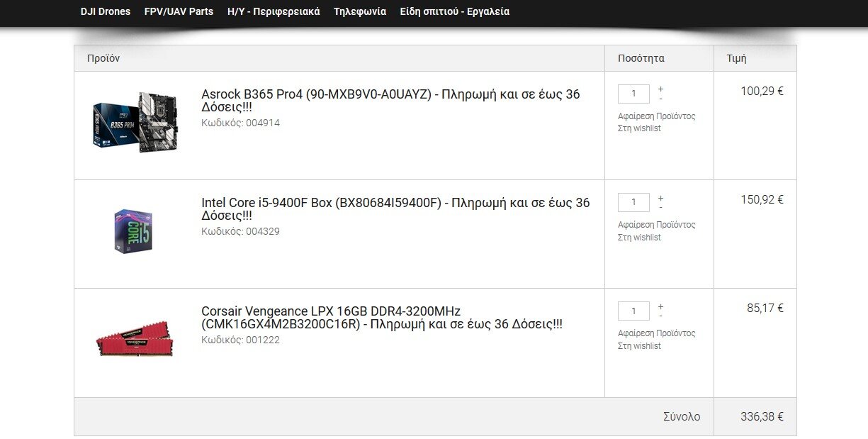The image size is (868, 439).
Task: Focus the quantity field for Intel Core i5-9400F
Action: point(633,202)
